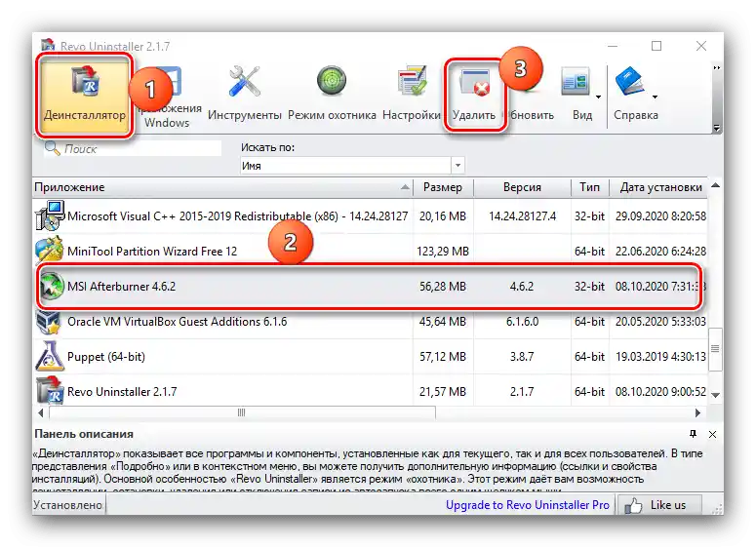The width and height of the screenshot is (756, 548).
Task: Activate Режим охотника hunter mode
Action: click(332, 94)
